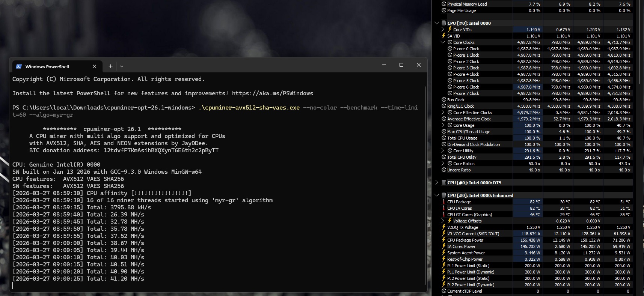Expand the Core Effective Clocks row
The height and width of the screenshot is (296, 644).
tap(443, 113)
